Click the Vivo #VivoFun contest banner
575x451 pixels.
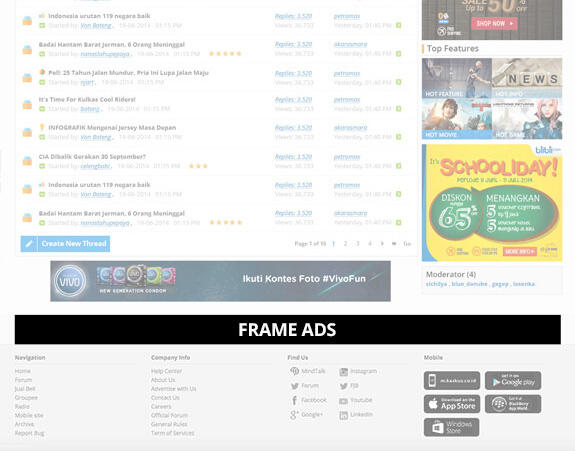(220, 281)
